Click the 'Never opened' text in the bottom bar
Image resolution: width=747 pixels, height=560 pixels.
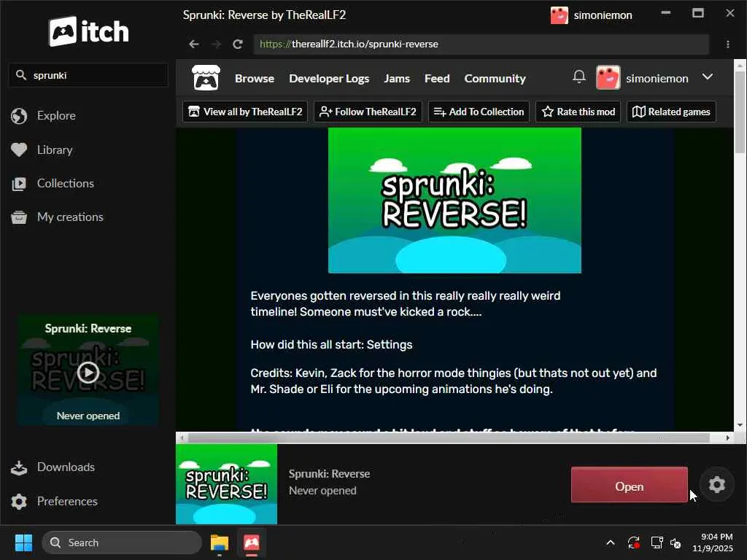pyautogui.click(x=322, y=491)
